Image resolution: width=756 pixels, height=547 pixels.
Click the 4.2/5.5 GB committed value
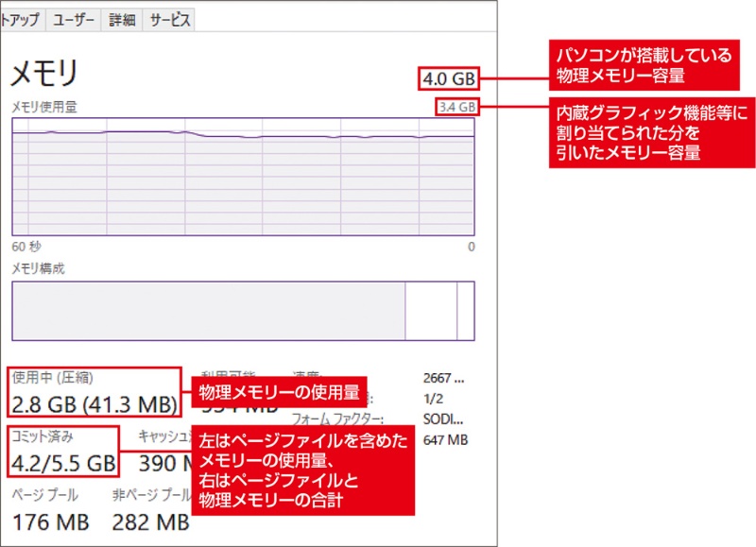coord(63,463)
